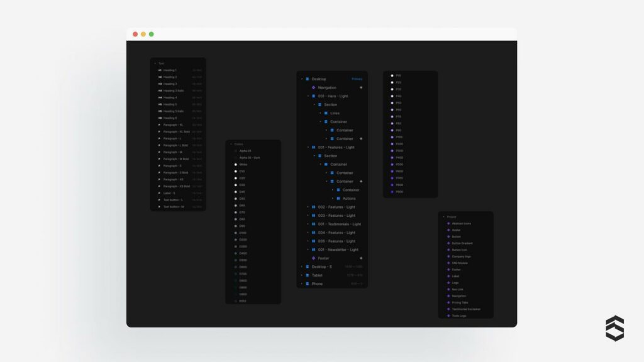
Task: Click the Testimonial Container component icon
Action: coord(448,309)
